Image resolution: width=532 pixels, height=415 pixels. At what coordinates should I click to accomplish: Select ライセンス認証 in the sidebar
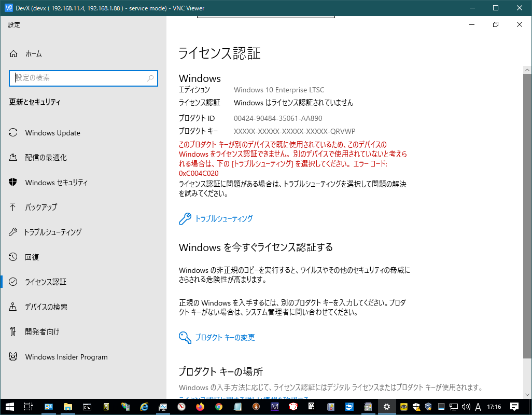click(38, 282)
